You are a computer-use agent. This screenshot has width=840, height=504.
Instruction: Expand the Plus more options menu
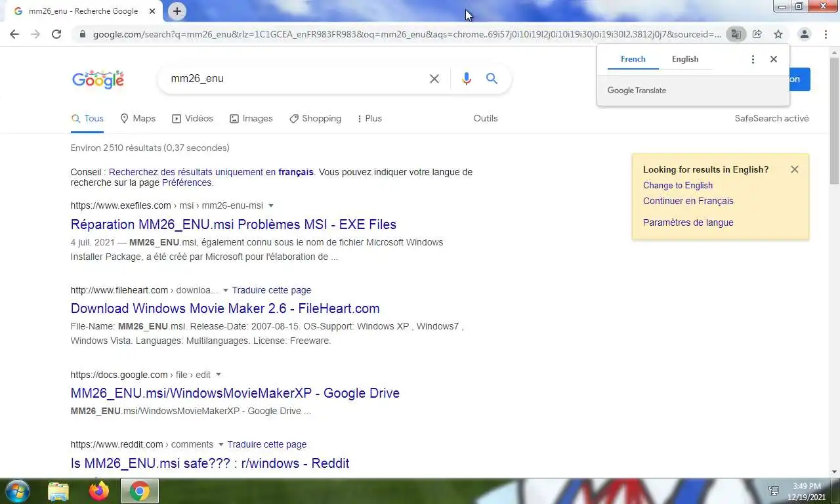[369, 119]
